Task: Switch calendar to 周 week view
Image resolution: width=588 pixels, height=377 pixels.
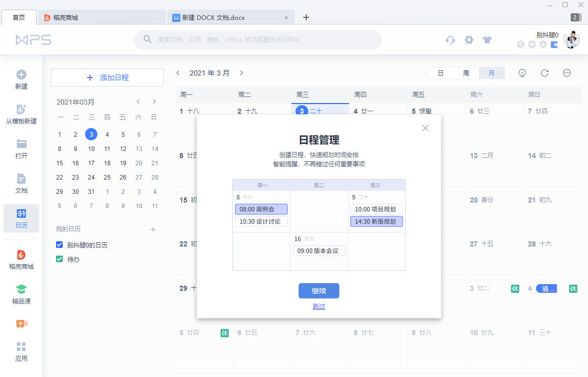Action: pyautogui.click(x=466, y=73)
